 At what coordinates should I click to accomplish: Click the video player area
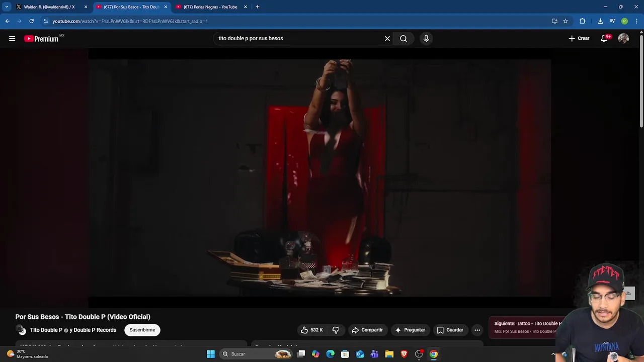pos(319,177)
